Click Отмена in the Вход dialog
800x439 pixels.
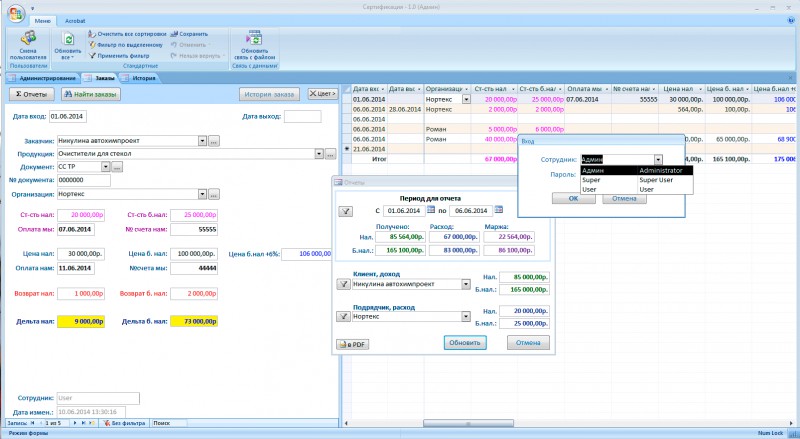(624, 199)
